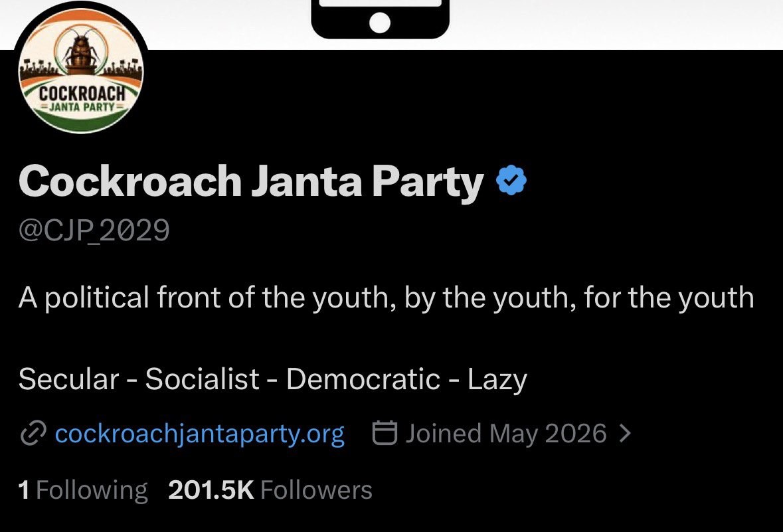Open the 1 Following list

(83, 490)
